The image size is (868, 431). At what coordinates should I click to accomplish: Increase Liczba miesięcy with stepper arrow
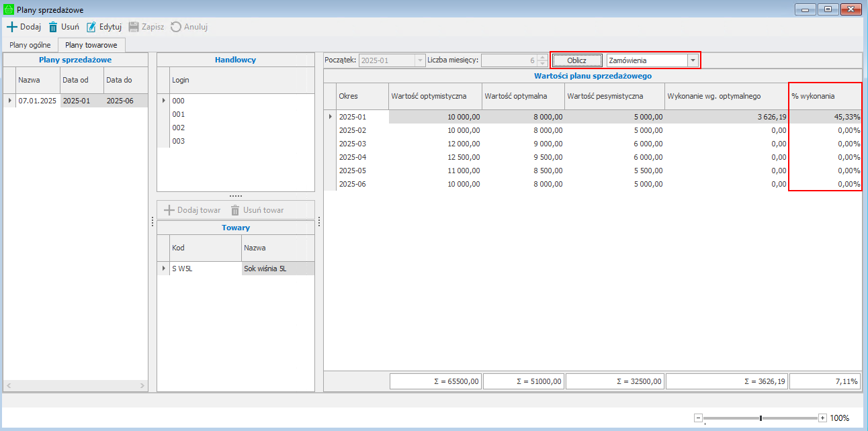[x=543, y=58]
